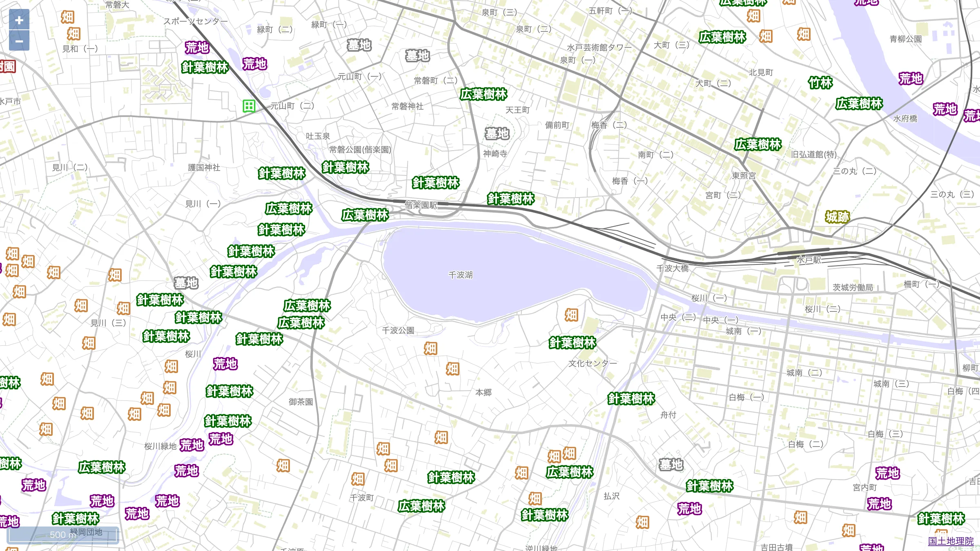Zoom in with the plus button

tap(19, 20)
